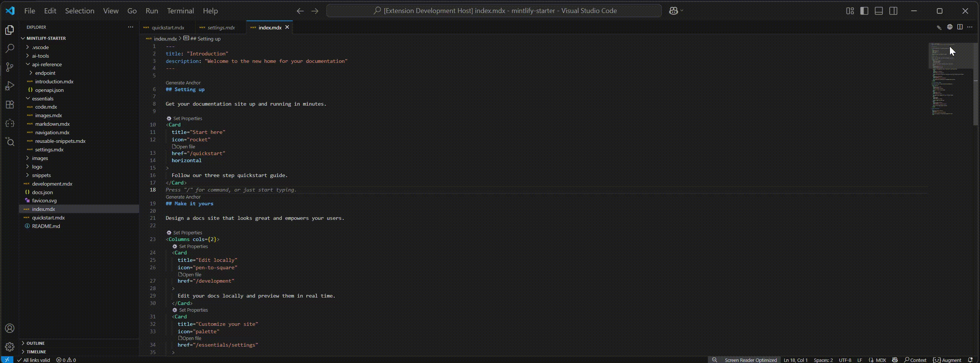Viewport: 980px width, 363px height.
Task: Click Generate Anchor above 'Setting up' heading
Action: tap(183, 83)
